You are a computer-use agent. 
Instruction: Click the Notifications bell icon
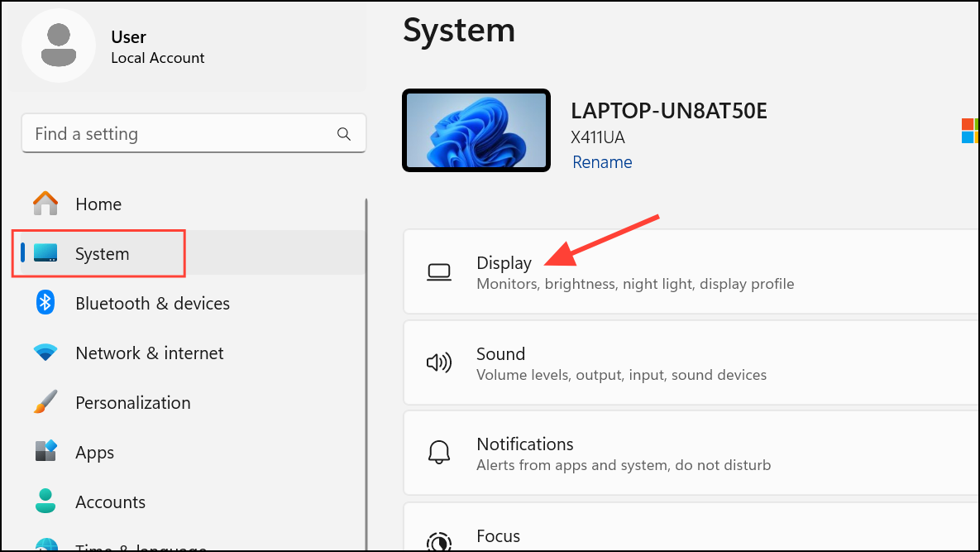(439, 453)
